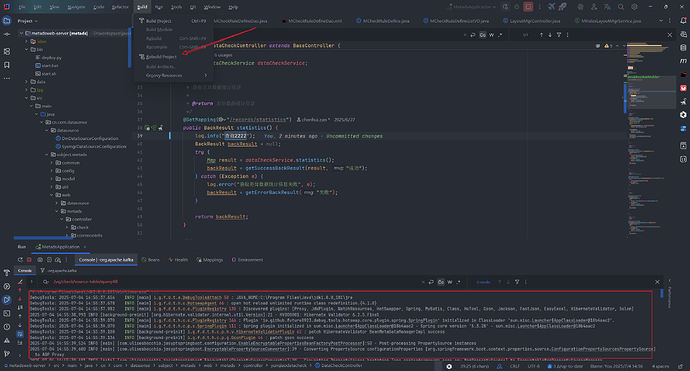Toggle Match Case in the console search bar
Image resolution: width=690 pixels, height=371 pixels.
[x=441, y=282]
